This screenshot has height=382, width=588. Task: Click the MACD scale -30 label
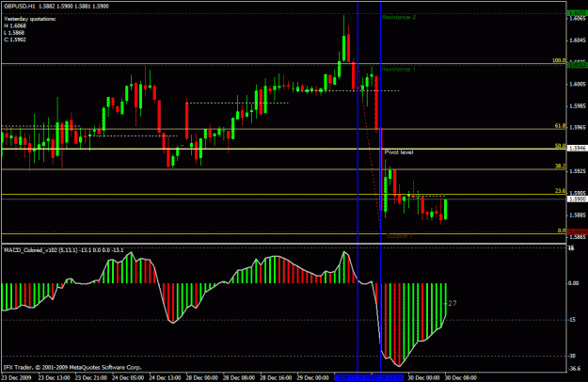[572, 356]
